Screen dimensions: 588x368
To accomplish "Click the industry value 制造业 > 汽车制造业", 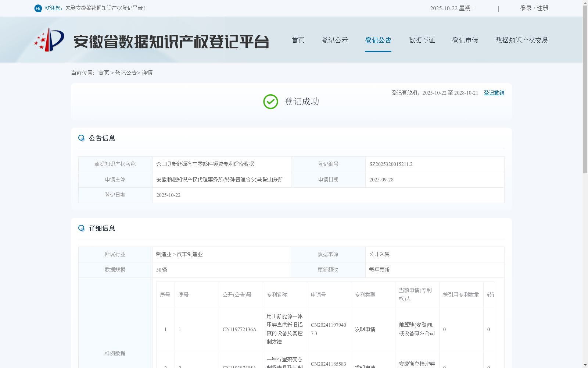I will [179, 254].
